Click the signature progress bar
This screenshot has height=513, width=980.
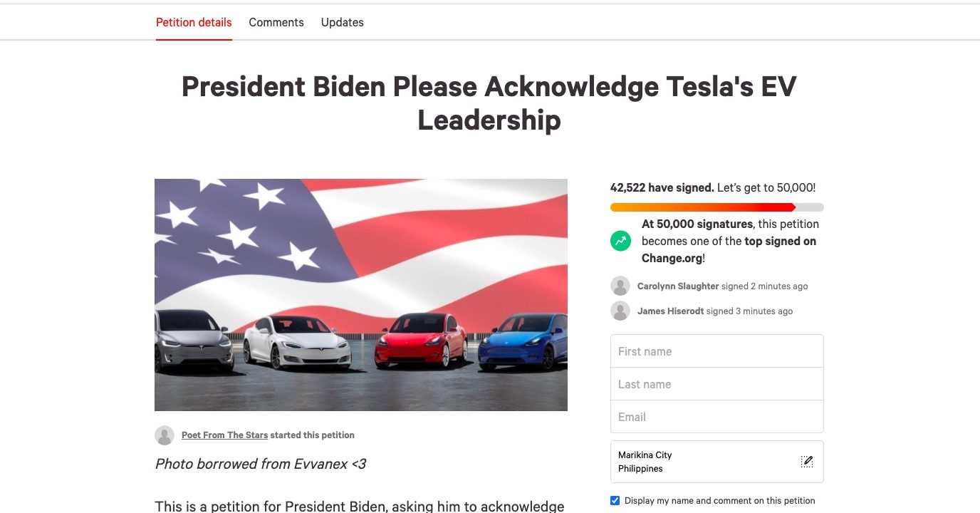tap(717, 207)
